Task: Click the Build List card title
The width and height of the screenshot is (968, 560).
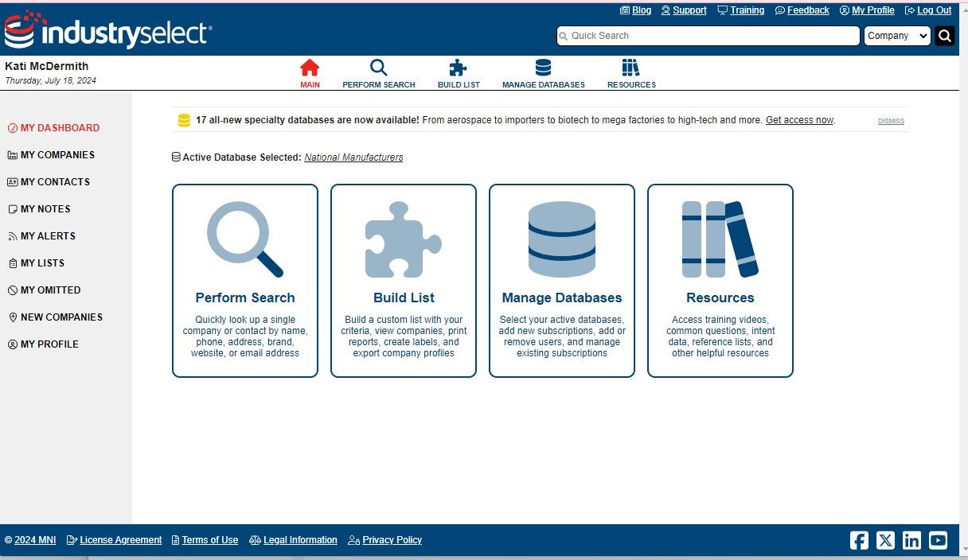Action: coord(404,298)
